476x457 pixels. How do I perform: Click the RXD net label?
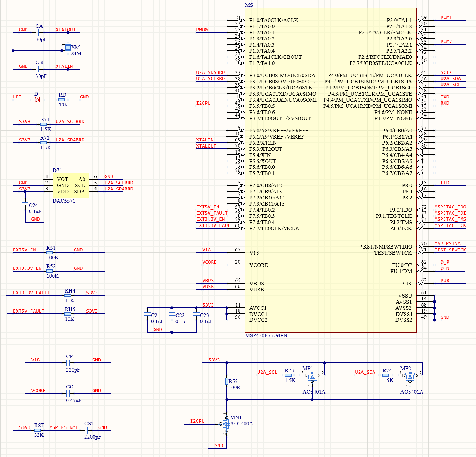coord(445,103)
